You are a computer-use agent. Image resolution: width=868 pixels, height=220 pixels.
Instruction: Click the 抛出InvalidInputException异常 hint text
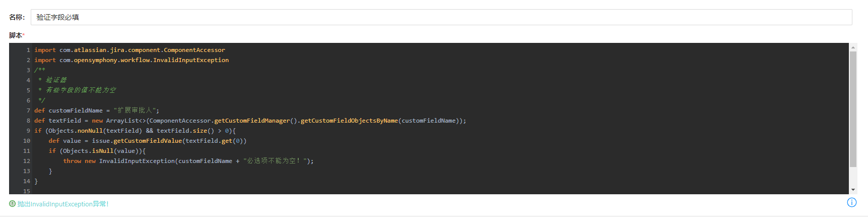coord(62,204)
